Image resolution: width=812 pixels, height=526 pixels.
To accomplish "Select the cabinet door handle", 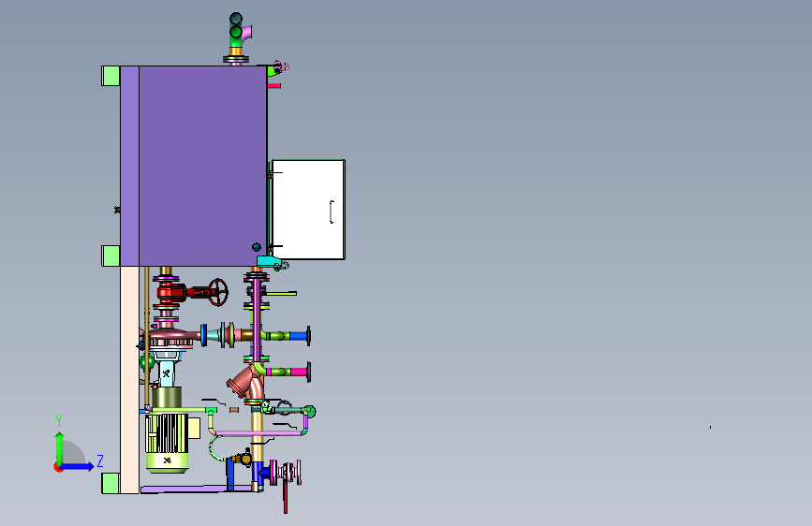I will 332,212.
